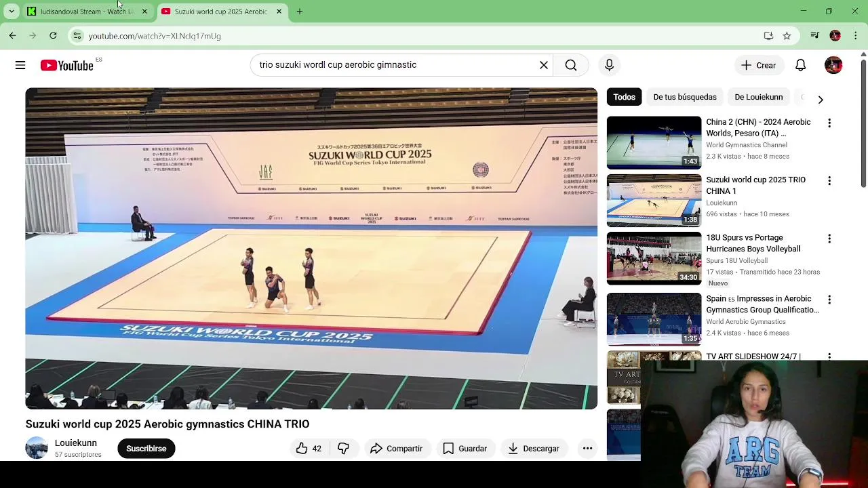
Task: Share the video via Compartir
Action: click(397, 449)
